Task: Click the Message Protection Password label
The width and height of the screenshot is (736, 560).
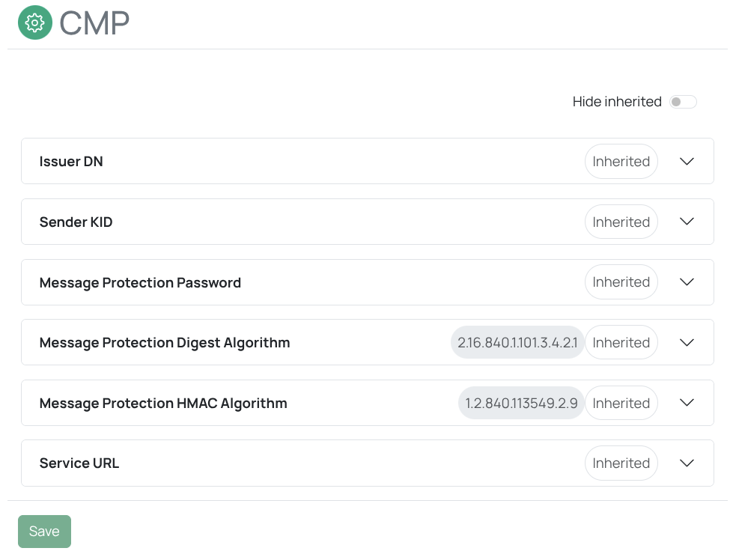Action: coord(140,283)
